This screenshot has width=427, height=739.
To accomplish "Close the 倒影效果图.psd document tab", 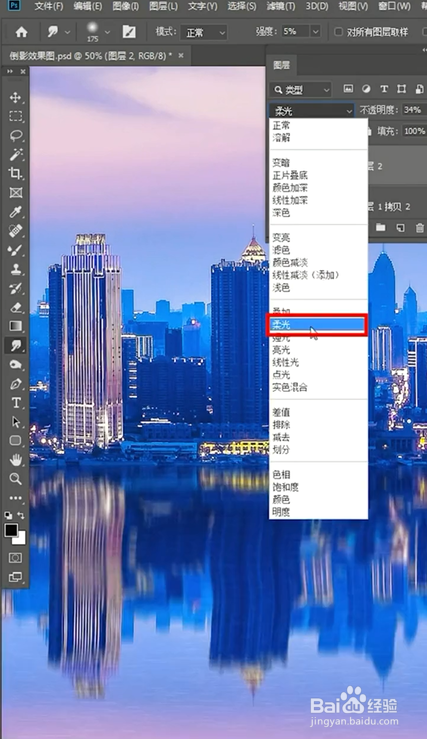I will [x=181, y=56].
